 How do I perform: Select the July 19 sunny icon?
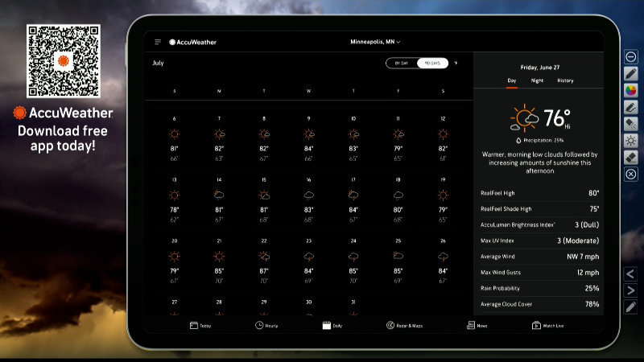(x=443, y=195)
